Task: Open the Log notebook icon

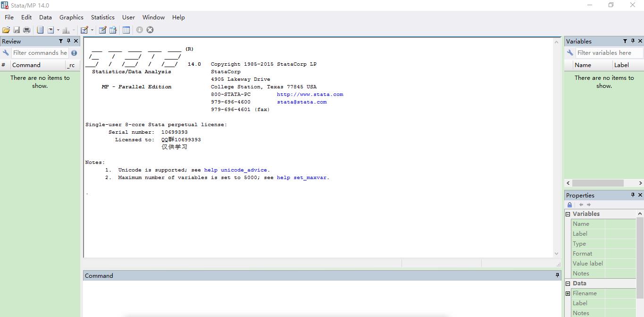Action: 40,30
